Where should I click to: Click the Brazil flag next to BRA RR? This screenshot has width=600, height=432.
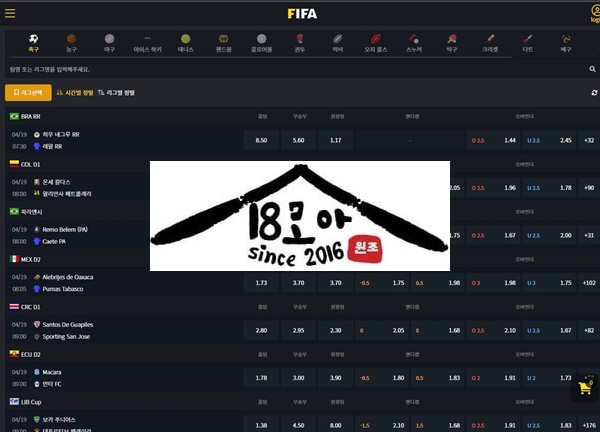click(x=14, y=116)
